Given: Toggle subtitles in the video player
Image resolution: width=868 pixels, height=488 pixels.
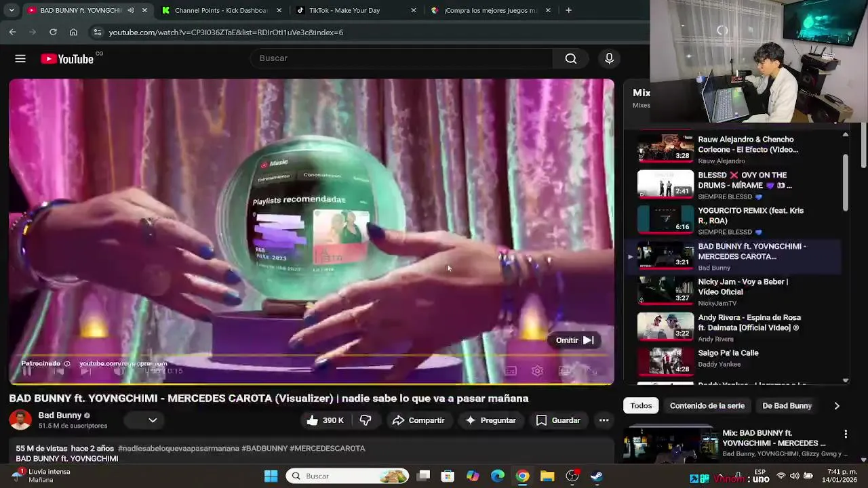Looking at the screenshot, I should coord(510,371).
